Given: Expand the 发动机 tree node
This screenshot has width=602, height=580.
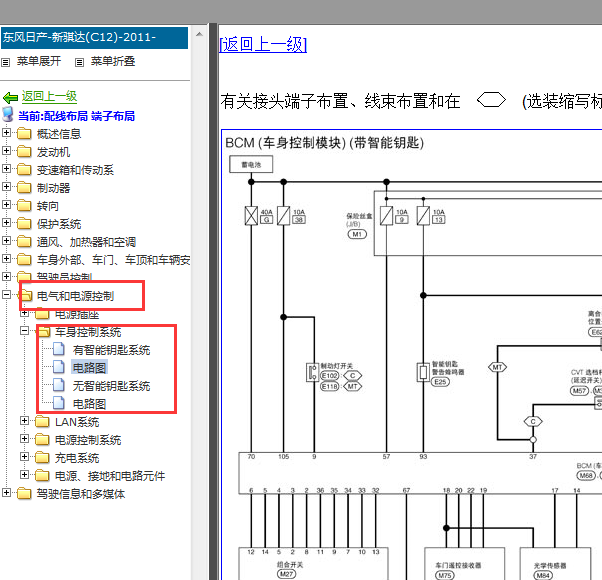Looking at the screenshot, I should (x=6, y=150).
